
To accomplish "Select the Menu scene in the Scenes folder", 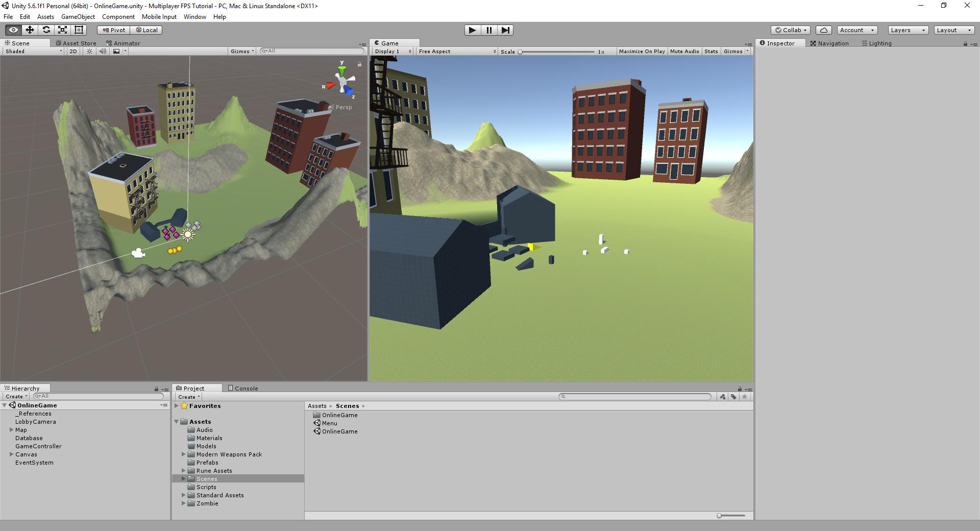I will pyautogui.click(x=329, y=423).
